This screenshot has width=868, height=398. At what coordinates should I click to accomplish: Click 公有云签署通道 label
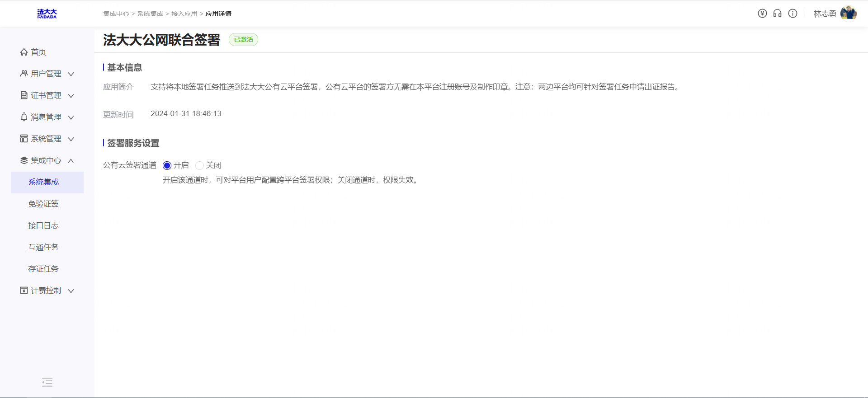130,165
